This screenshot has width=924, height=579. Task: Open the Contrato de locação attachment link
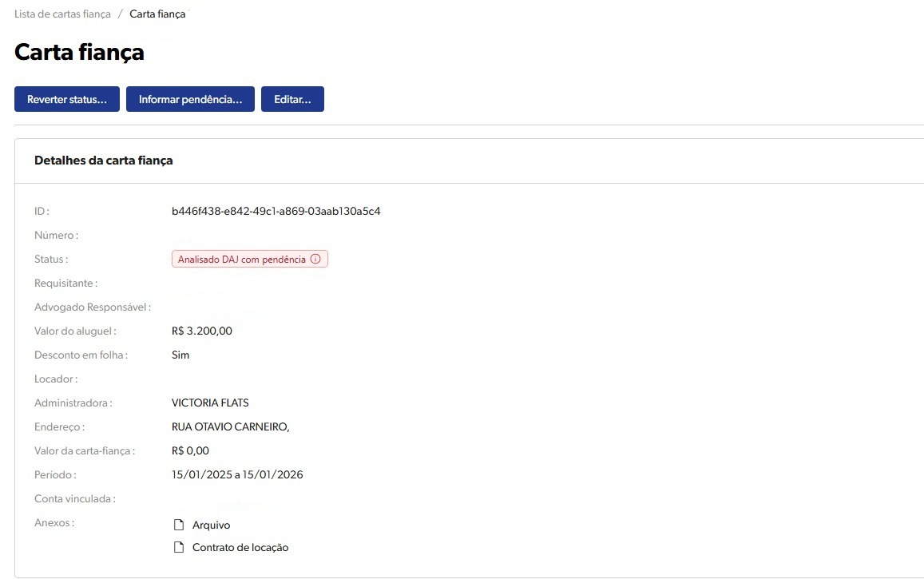point(240,548)
